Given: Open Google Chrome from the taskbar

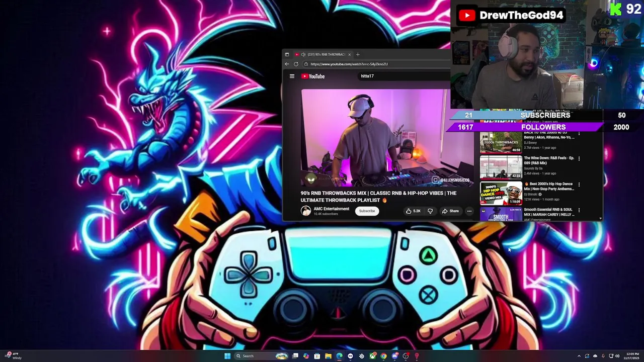Looking at the screenshot, I should pos(384,356).
